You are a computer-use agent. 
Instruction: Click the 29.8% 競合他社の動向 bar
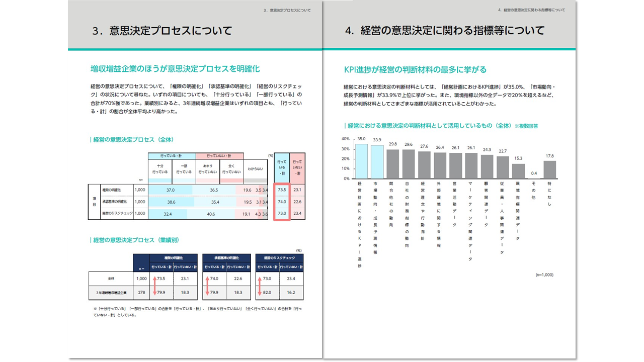pyautogui.click(x=393, y=164)
